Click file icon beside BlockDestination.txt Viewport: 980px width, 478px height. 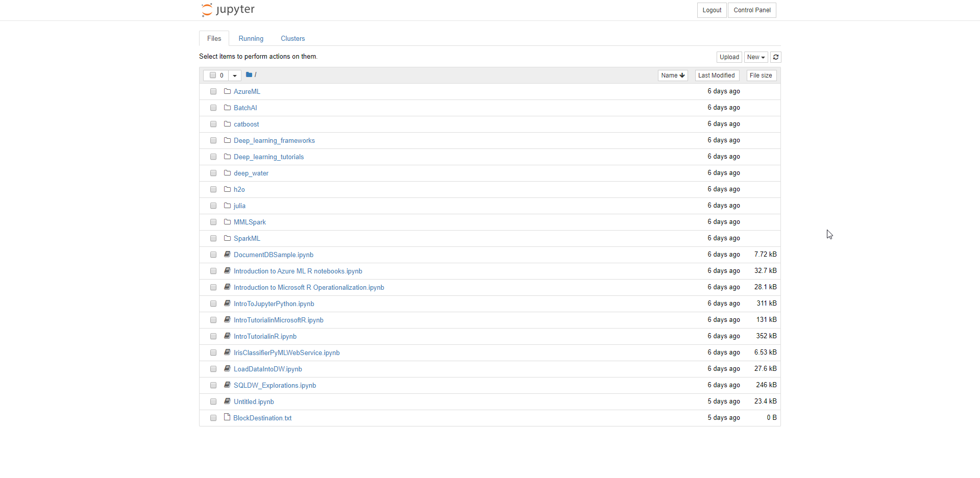pyautogui.click(x=227, y=417)
